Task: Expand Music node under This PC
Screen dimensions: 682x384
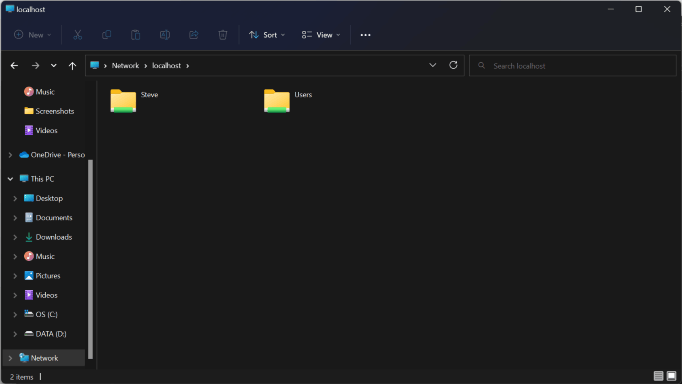Action: click(x=15, y=256)
